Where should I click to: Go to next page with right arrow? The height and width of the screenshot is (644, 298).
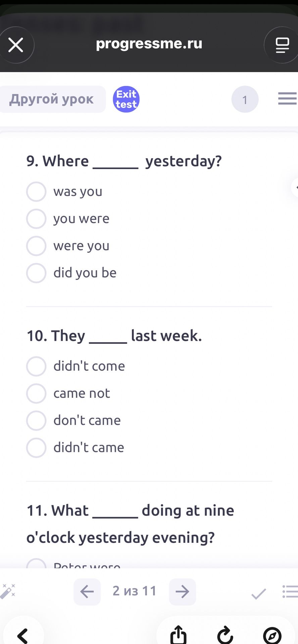click(182, 592)
